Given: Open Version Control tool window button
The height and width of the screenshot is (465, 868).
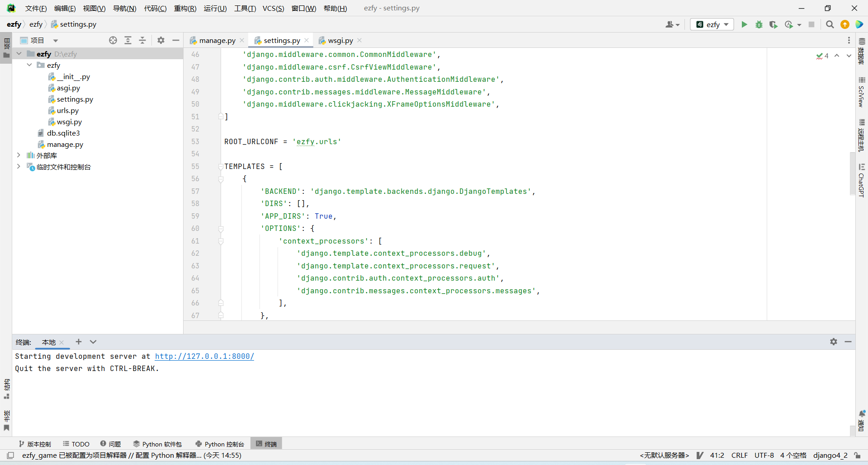Looking at the screenshot, I should (x=35, y=444).
